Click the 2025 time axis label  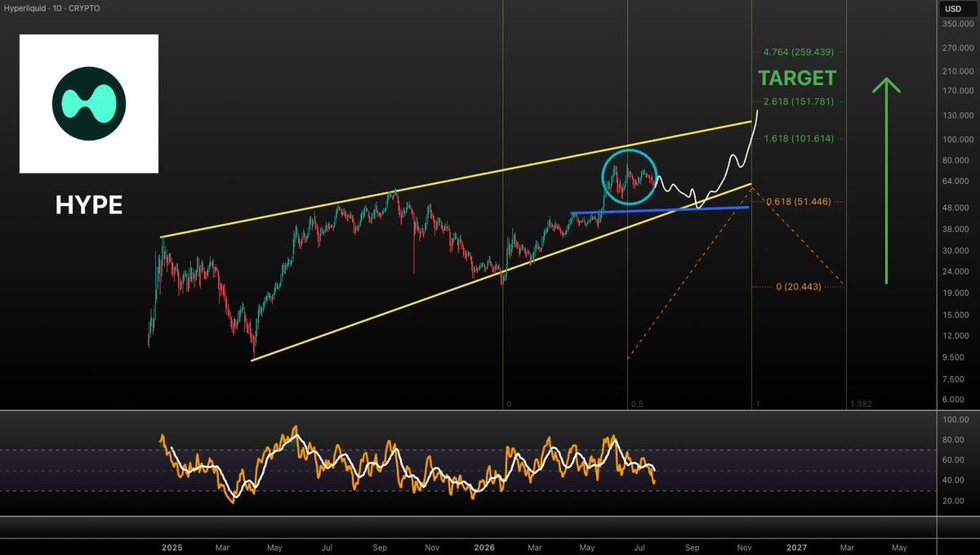pyautogui.click(x=173, y=547)
